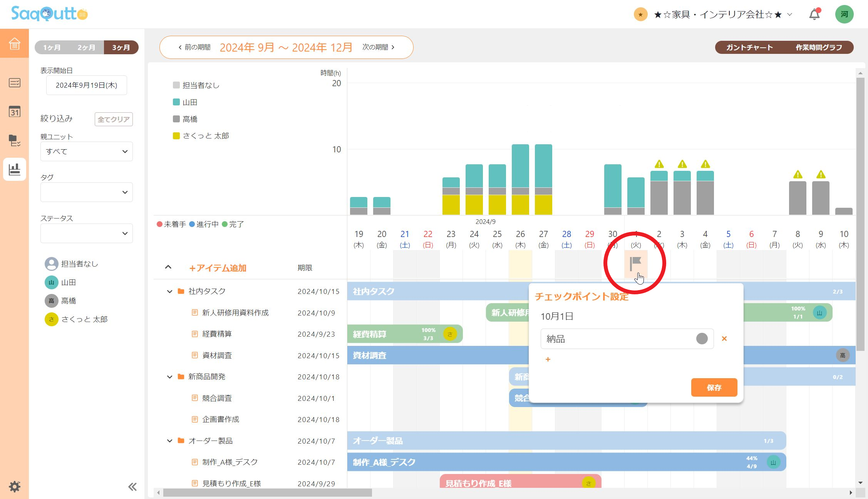Click 次の期間 to advance period
Viewport: 868px width, 499px height.
coord(378,47)
